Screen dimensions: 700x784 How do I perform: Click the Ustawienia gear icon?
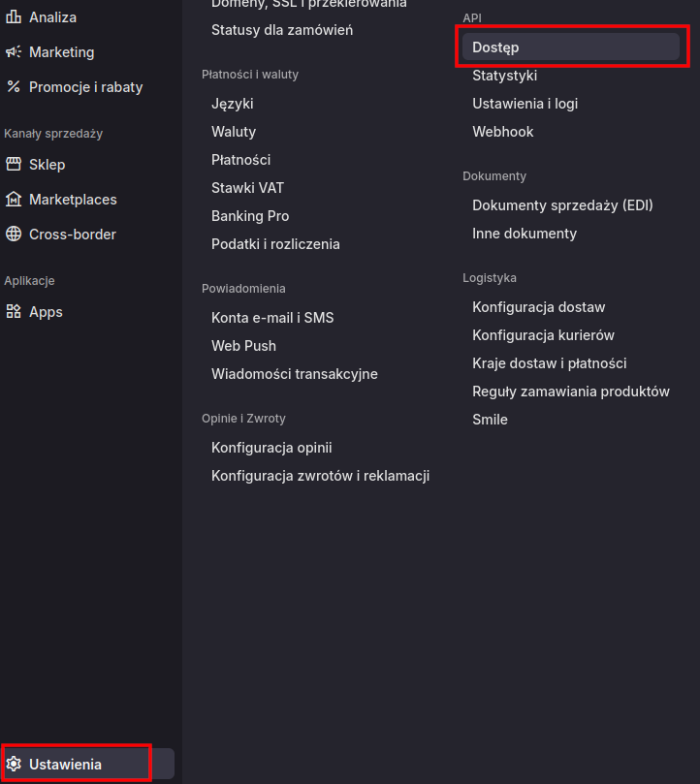tap(14, 765)
